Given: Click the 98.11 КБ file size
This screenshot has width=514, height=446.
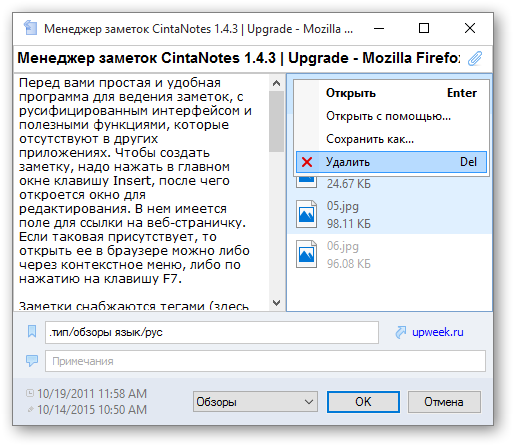Looking at the screenshot, I should coord(349,224).
